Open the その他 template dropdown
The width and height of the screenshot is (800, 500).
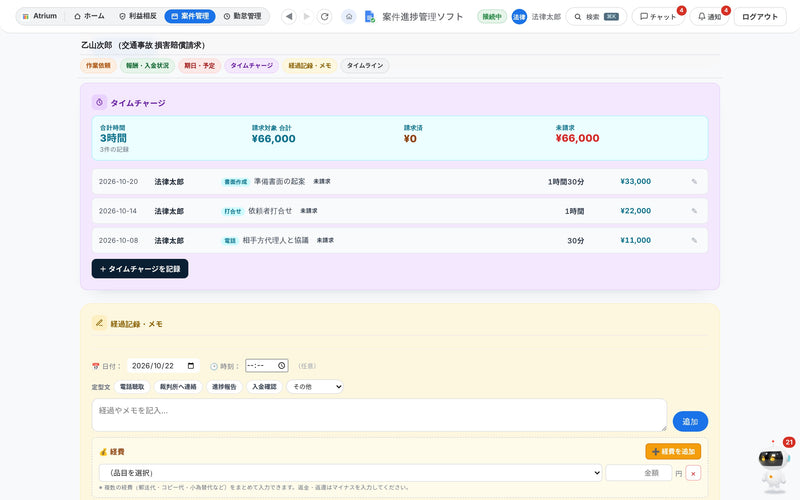pos(315,387)
